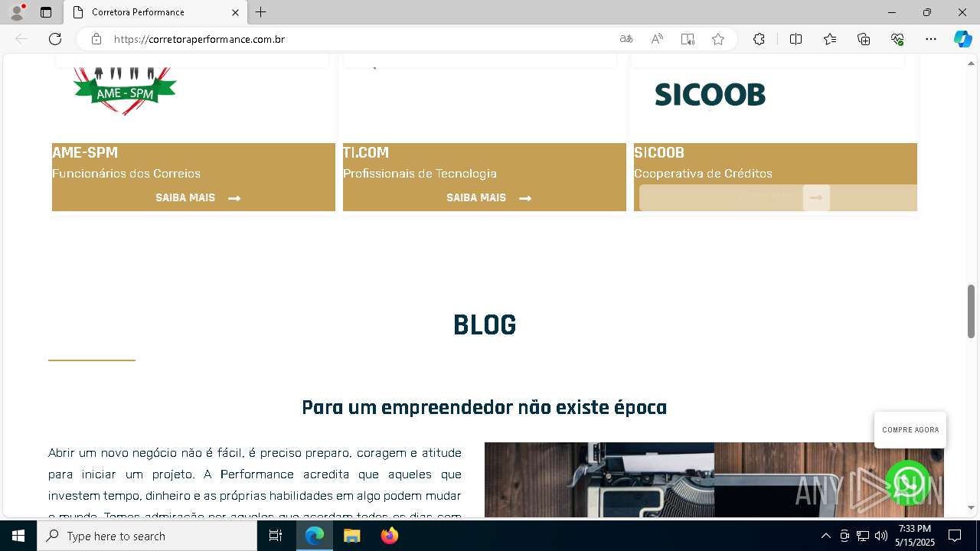980x551 pixels.
Task: Open the Collections icon
Action: point(864,39)
